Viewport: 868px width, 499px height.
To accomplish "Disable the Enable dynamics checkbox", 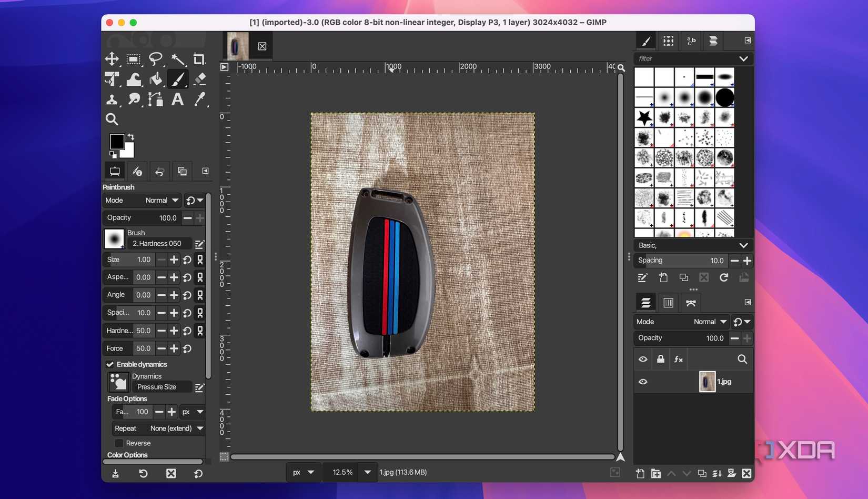I will (x=110, y=364).
